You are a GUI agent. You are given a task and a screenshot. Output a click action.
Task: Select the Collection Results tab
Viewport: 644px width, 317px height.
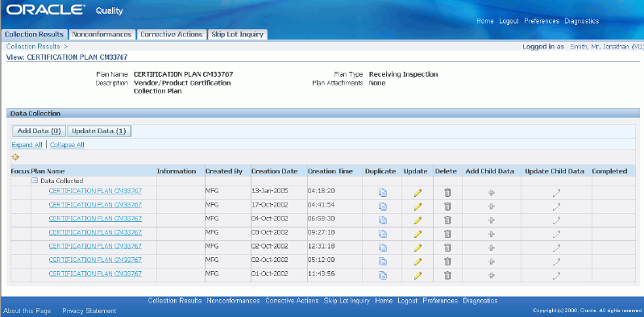[34, 35]
